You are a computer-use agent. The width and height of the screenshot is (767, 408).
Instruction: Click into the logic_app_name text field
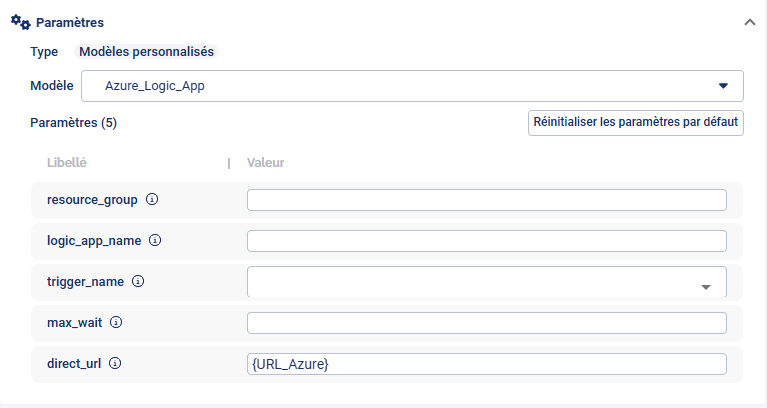tap(486, 241)
